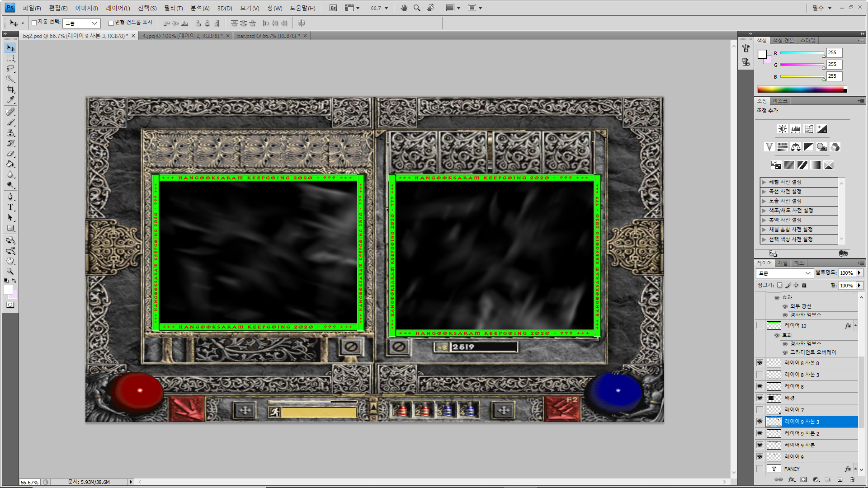Switch to the 채널 panel tab
Screen dimensions: 868x488
click(x=783, y=263)
